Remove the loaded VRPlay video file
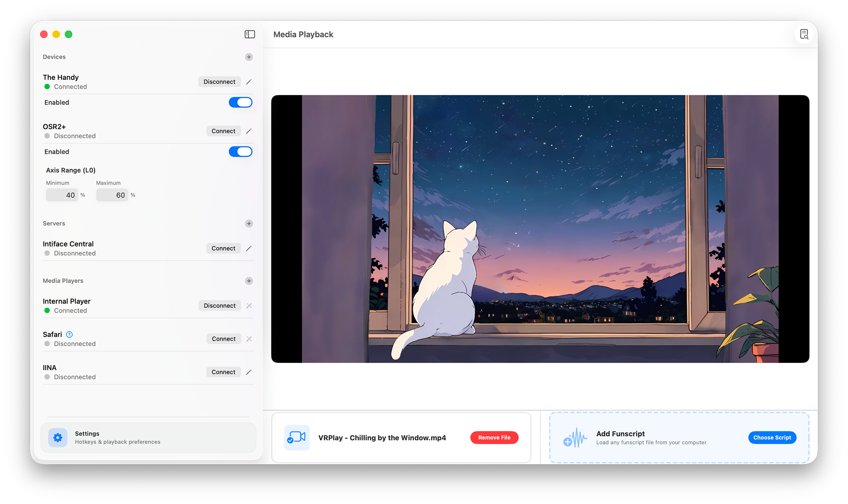848x504 pixels. (494, 437)
